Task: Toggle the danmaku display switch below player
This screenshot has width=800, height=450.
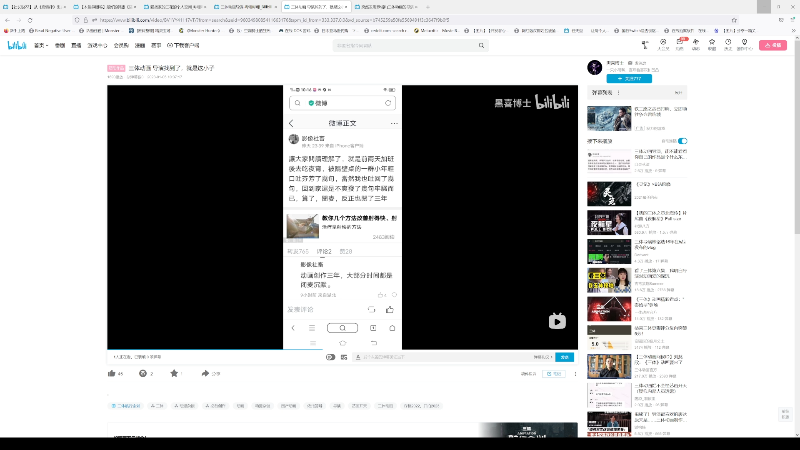Action: point(330,357)
